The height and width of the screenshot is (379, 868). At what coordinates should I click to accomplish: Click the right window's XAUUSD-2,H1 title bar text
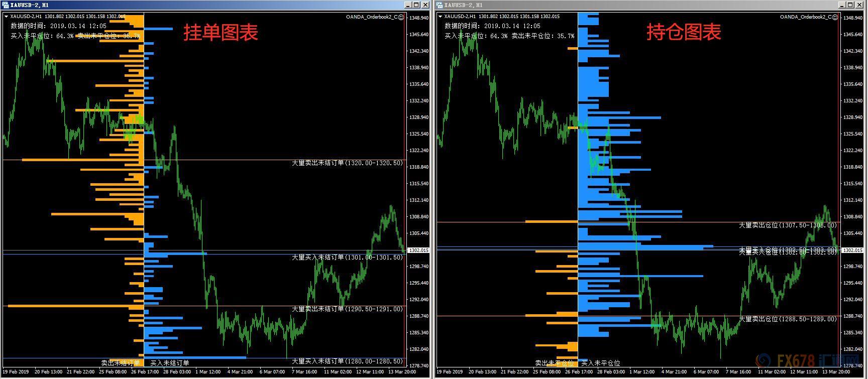tap(463, 5)
